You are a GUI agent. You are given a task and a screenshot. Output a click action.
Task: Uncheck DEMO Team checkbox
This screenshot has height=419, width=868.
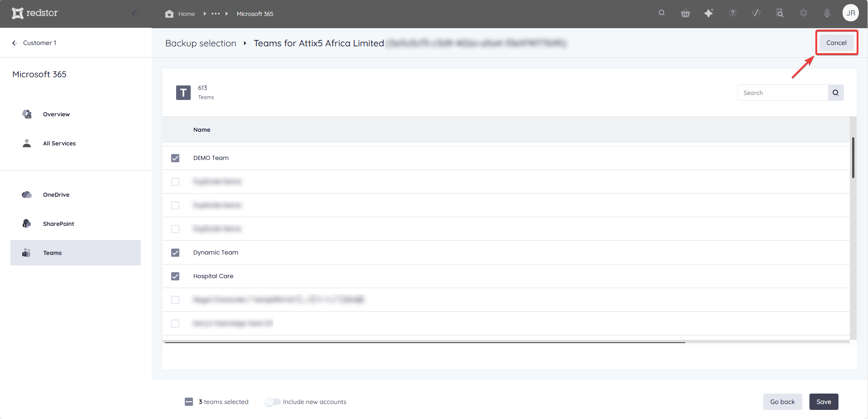tap(175, 158)
